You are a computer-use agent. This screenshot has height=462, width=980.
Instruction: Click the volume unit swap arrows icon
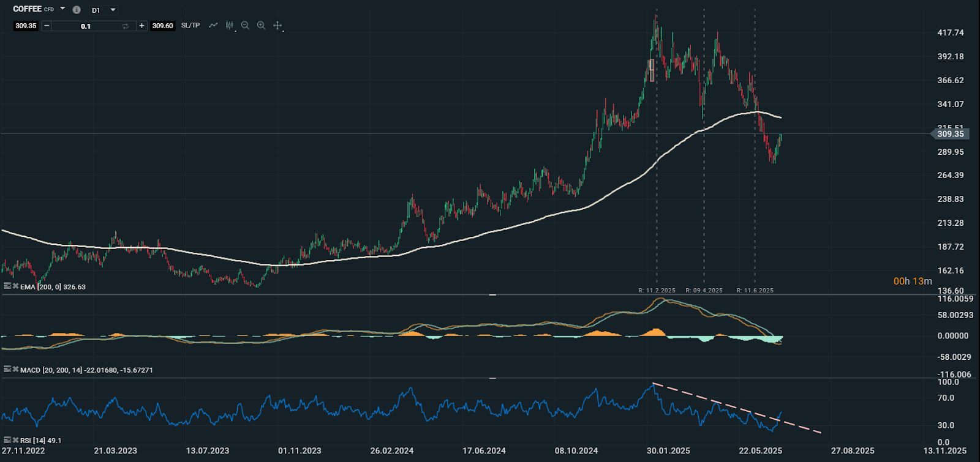pyautogui.click(x=126, y=26)
